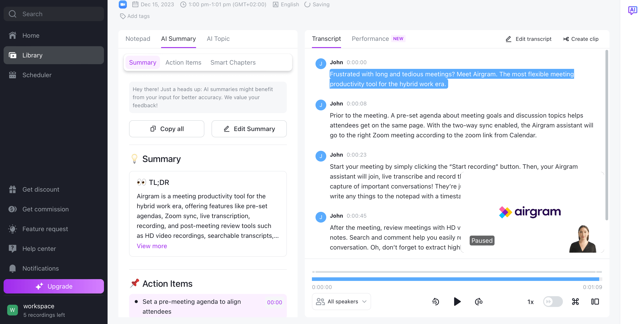Switch to Action Items sub-tab

pos(183,62)
